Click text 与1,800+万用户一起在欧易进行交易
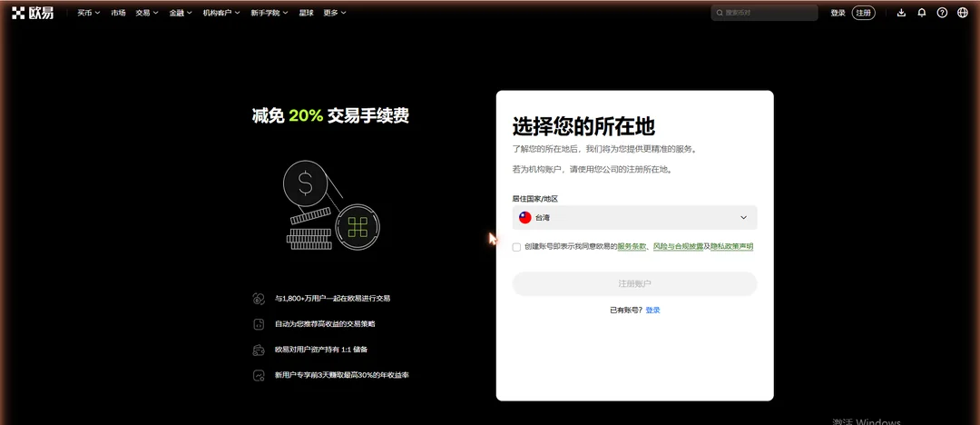The image size is (980, 425). 332,299
